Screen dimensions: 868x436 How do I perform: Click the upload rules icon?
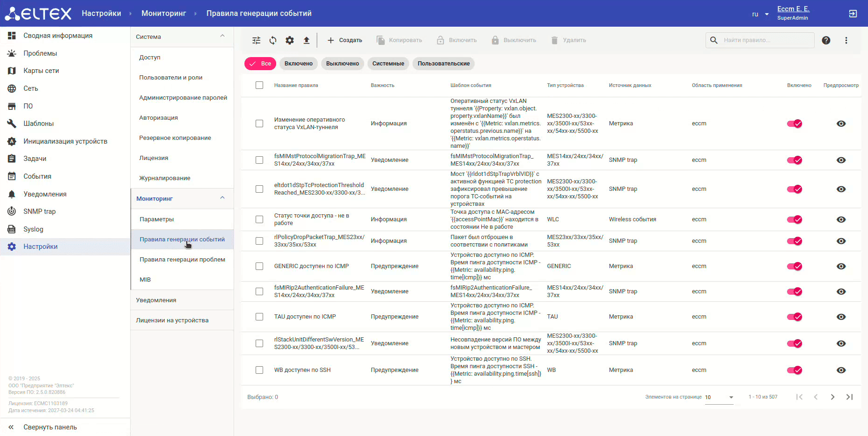307,40
